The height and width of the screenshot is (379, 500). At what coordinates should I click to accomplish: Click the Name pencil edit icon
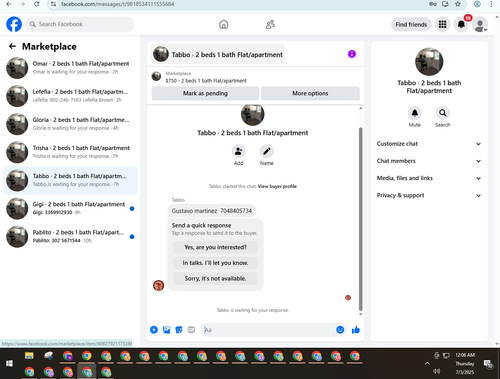tap(267, 151)
